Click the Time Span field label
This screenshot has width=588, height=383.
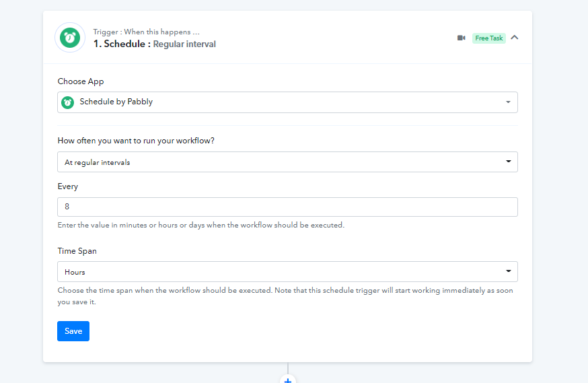[77, 251]
